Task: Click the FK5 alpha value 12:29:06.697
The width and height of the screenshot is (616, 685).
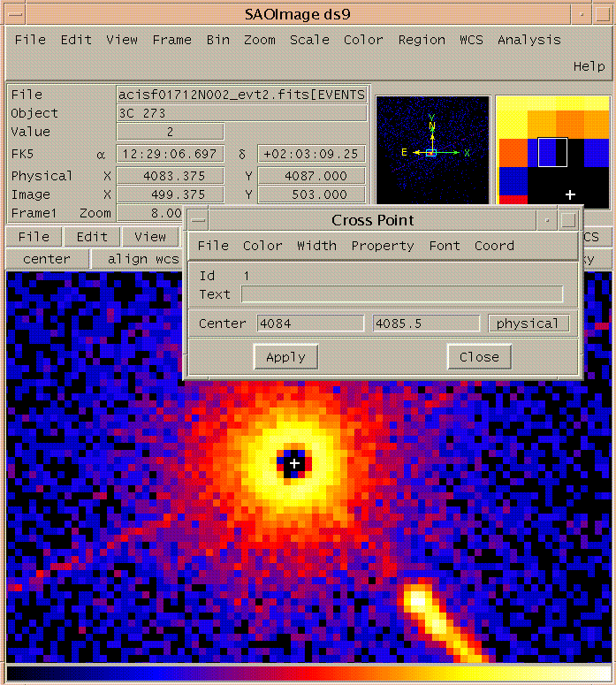Action: click(170, 154)
